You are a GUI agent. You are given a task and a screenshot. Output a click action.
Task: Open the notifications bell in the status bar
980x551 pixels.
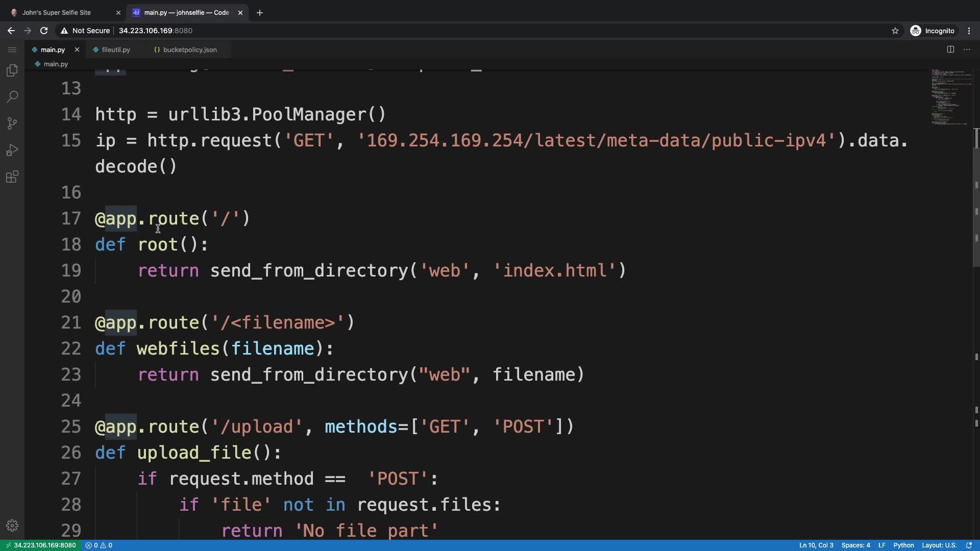pos(969,545)
